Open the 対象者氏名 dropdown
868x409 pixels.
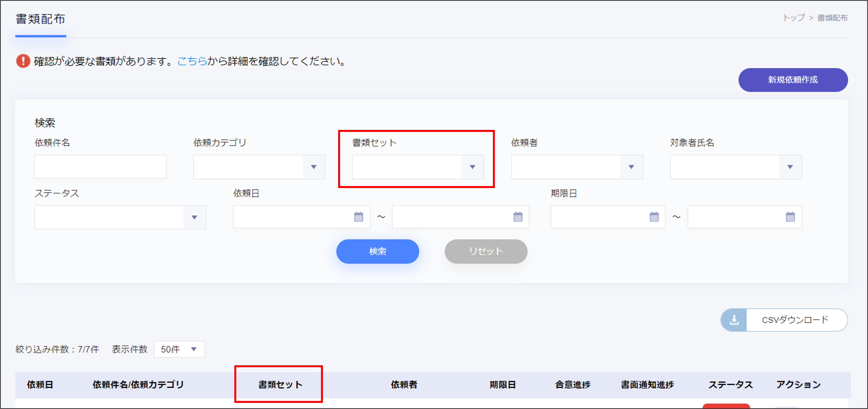pos(790,167)
